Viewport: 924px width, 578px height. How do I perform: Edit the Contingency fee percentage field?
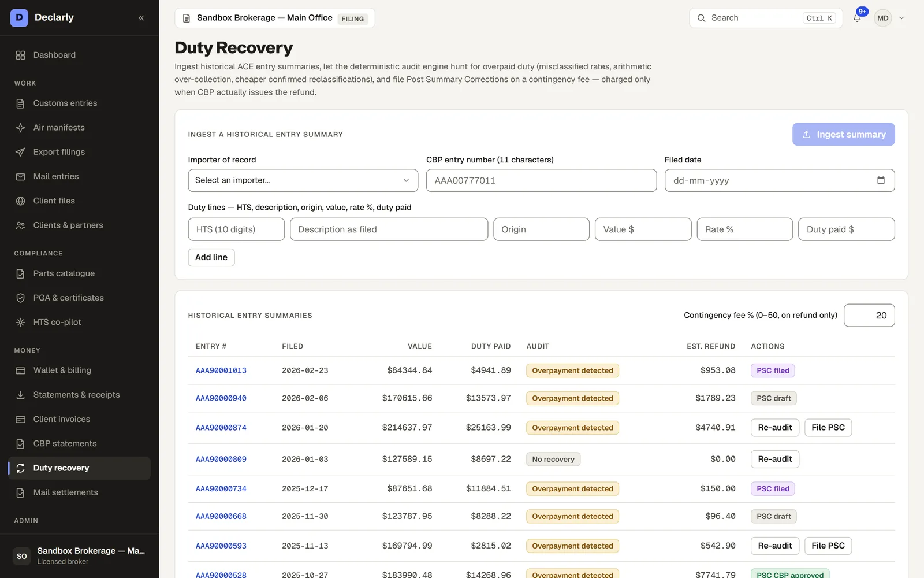869,316
